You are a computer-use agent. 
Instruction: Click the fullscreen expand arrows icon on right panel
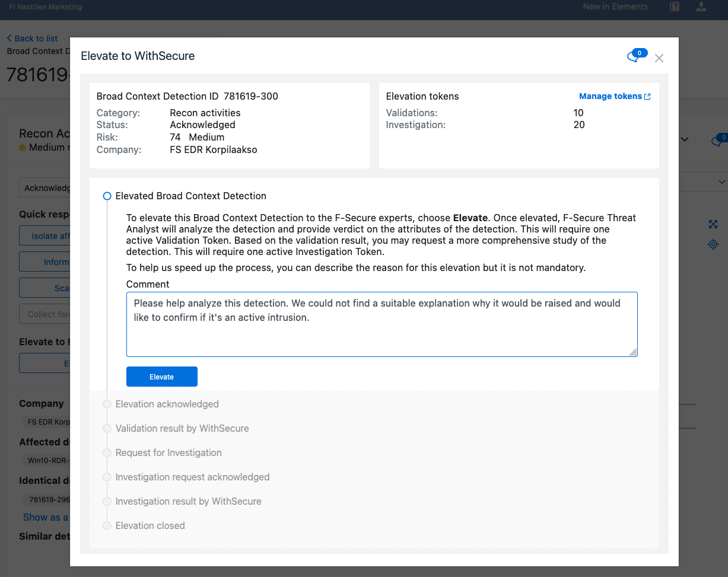[x=713, y=224]
